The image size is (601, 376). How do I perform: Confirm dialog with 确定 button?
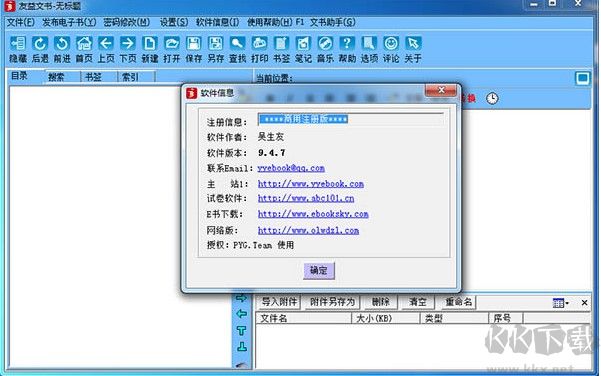coord(319,271)
